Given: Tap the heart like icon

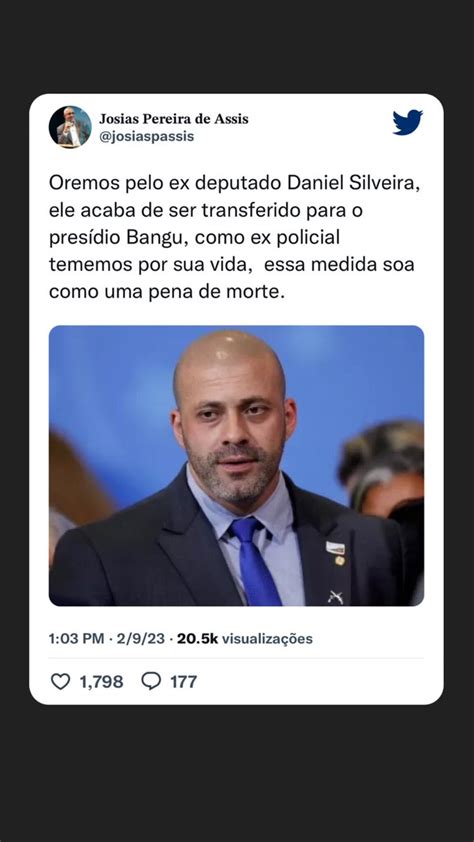Looking at the screenshot, I should 60,681.
